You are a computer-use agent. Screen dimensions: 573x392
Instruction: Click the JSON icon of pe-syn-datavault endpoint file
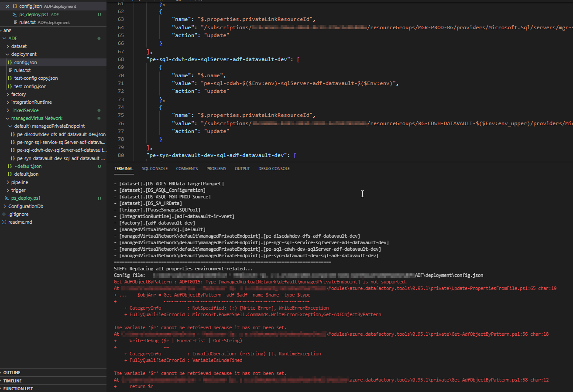point(13,157)
